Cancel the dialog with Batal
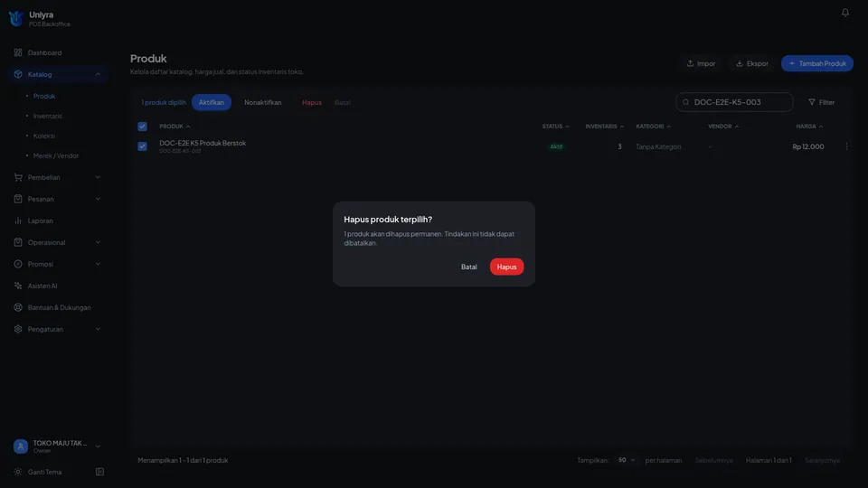This screenshot has width=868, height=488. click(469, 267)
